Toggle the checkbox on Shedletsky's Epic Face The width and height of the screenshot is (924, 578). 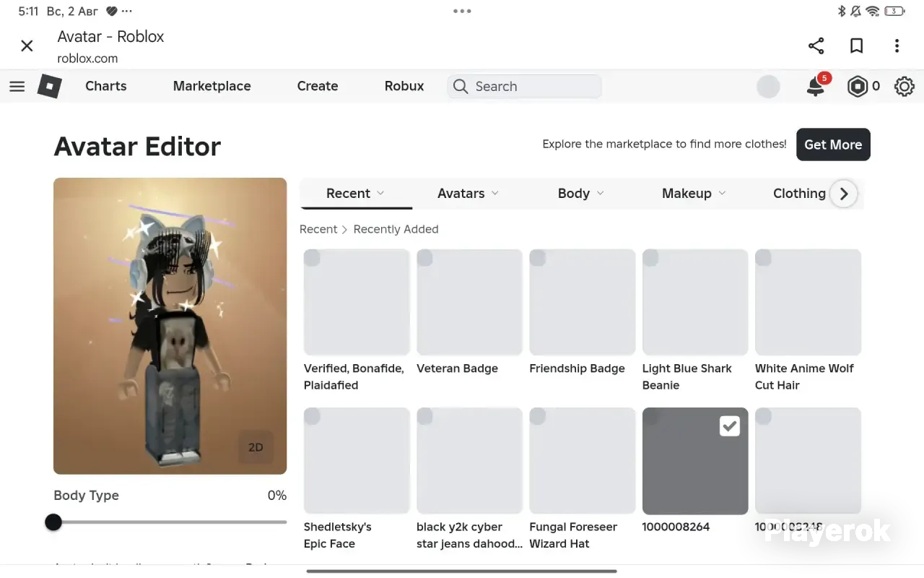tap(312, 416)
